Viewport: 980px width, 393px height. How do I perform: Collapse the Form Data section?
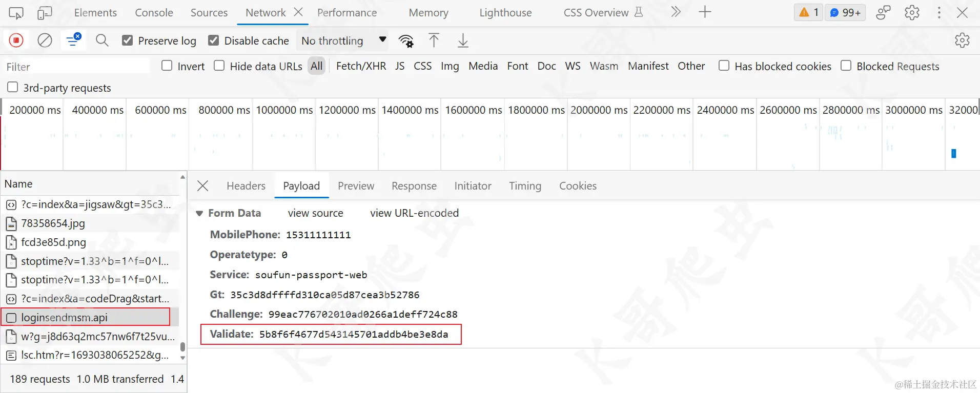coord(200,213)
